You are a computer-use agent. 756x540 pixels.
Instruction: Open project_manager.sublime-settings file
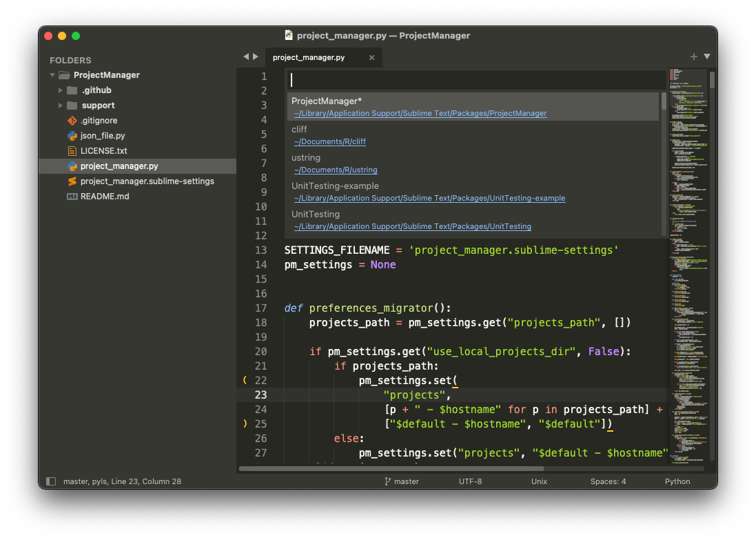coord(147,181)
